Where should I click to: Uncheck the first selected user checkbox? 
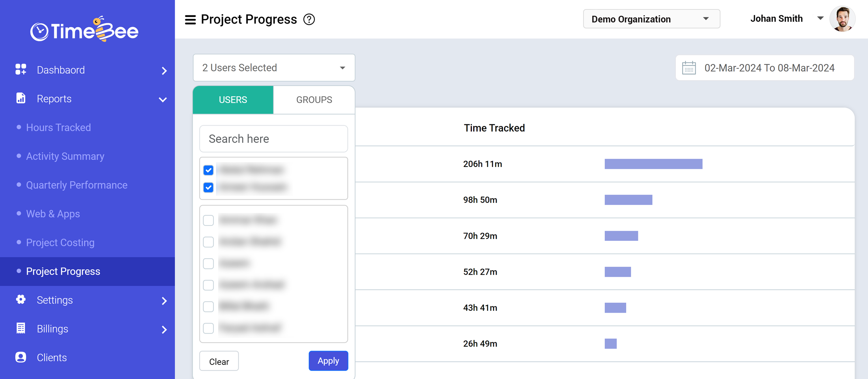(x=208, y=170)
